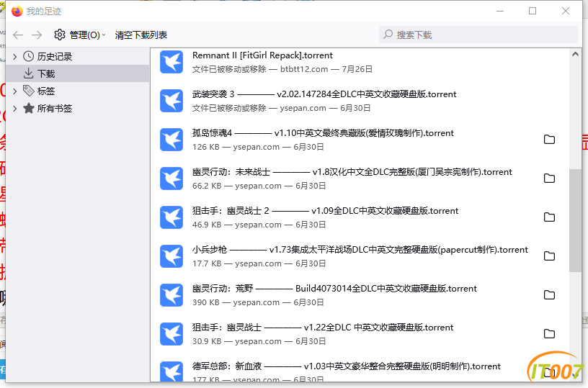This screenshot has height=388, width=588.
Task: Click the magnifier icon in search box
Action: [388, 35]
